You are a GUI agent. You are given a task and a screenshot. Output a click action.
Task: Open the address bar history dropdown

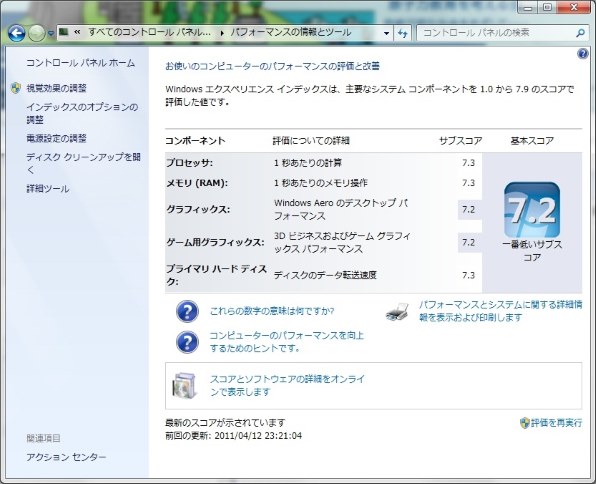point(387,33)
